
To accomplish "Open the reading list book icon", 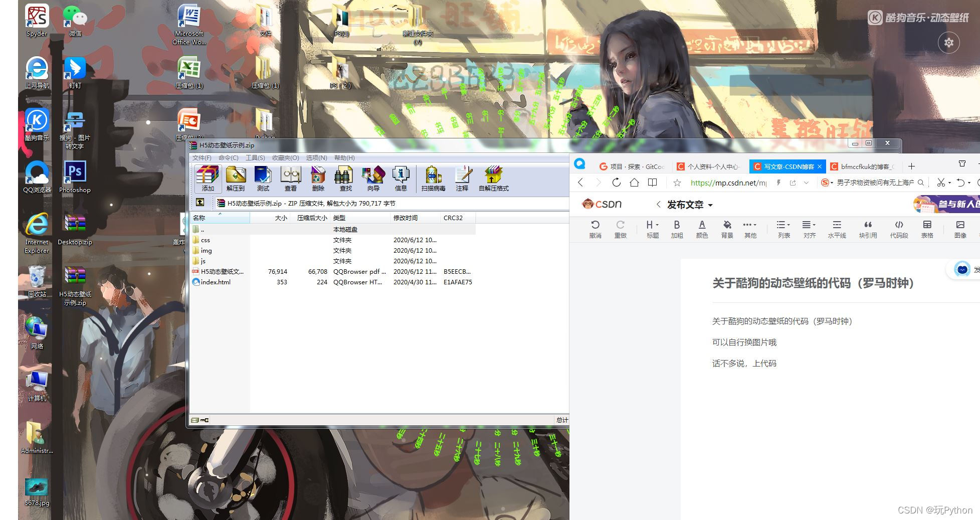I will [x=652, y=183].
